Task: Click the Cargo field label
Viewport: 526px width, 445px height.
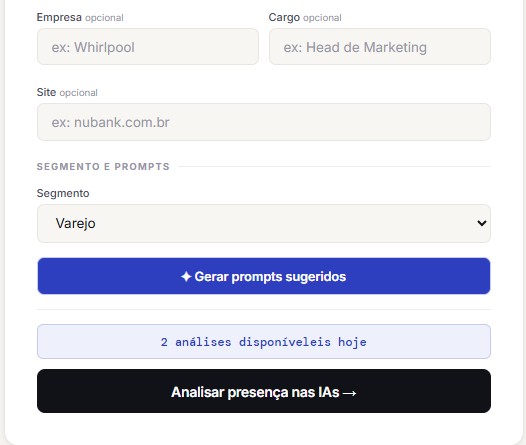Action: click(x=284, y=17)
